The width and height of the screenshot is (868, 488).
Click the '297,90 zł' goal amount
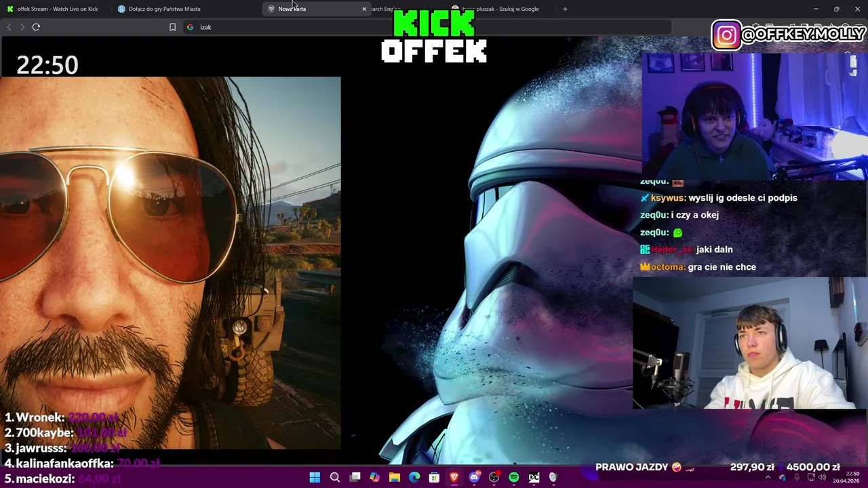[752, 467]
